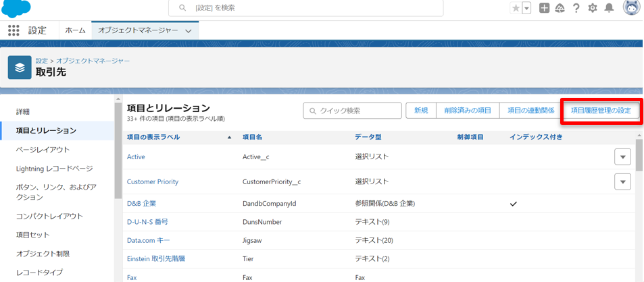Open the Setup gear icon
This screenshot has width=644, height=282.
click(592, 8)
